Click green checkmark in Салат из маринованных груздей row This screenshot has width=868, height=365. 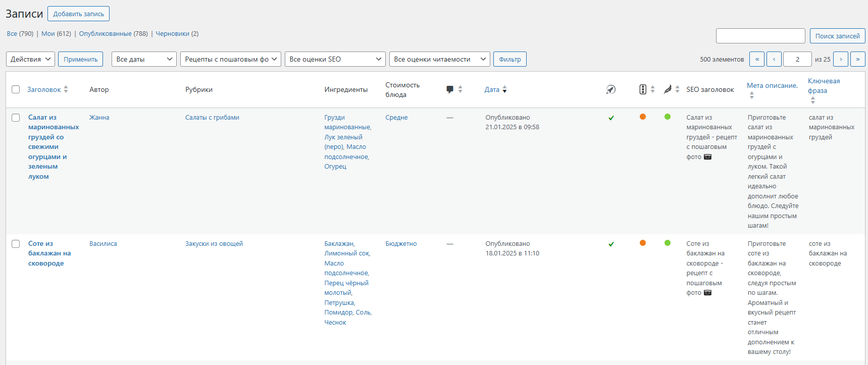pyautogui.click(x=611, y=118)
